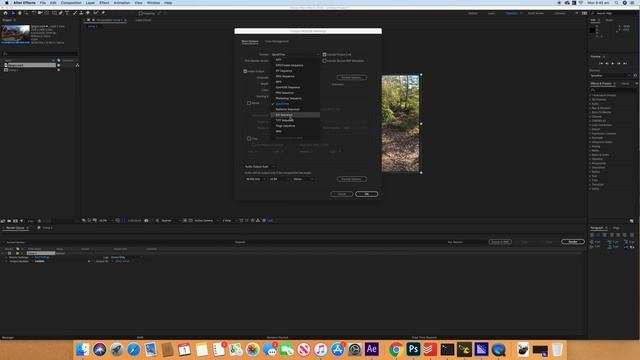This screenshot has width=640, height=360.
Task: Toggle Snapping checkbox in toolbar
Action: click(140, 13)
